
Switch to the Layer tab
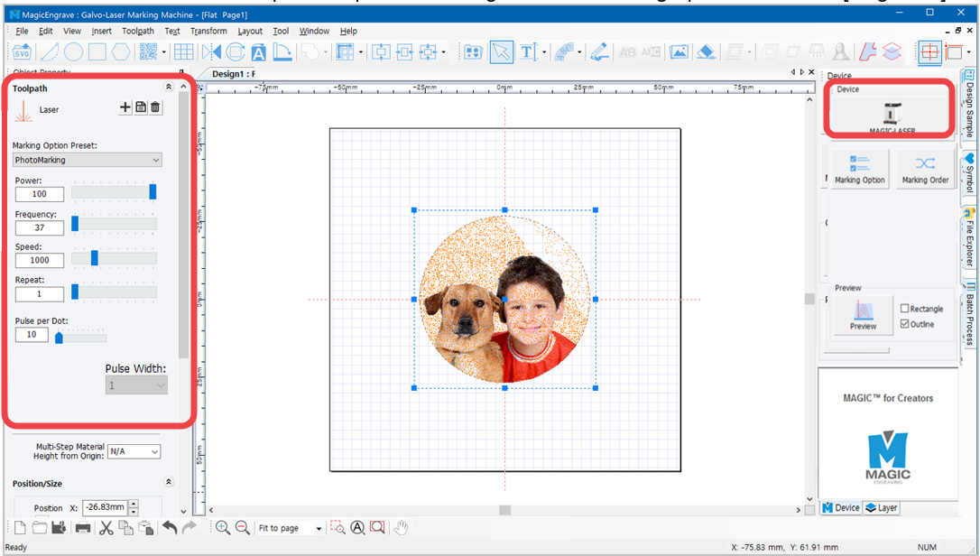[882, 508]
